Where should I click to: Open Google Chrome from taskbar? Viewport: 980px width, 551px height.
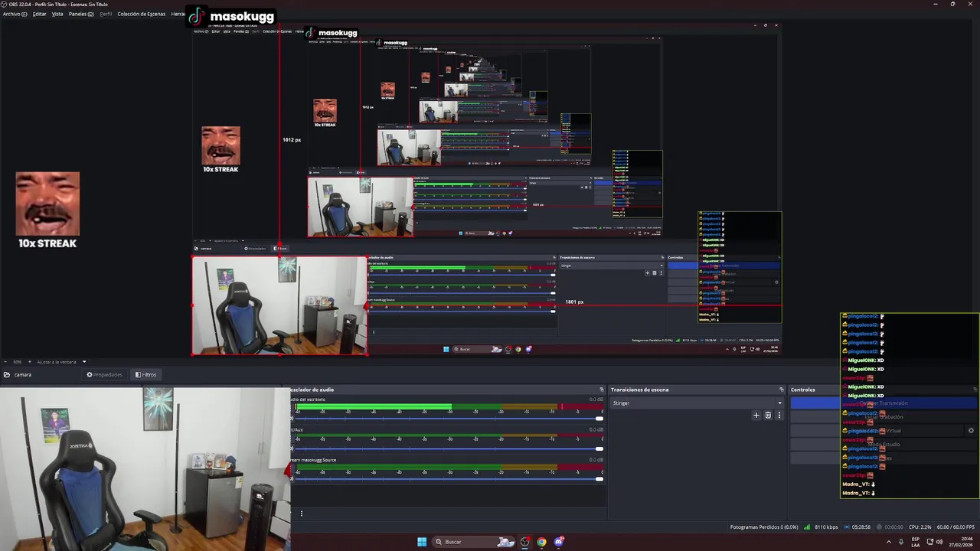(x=541, y=542)
